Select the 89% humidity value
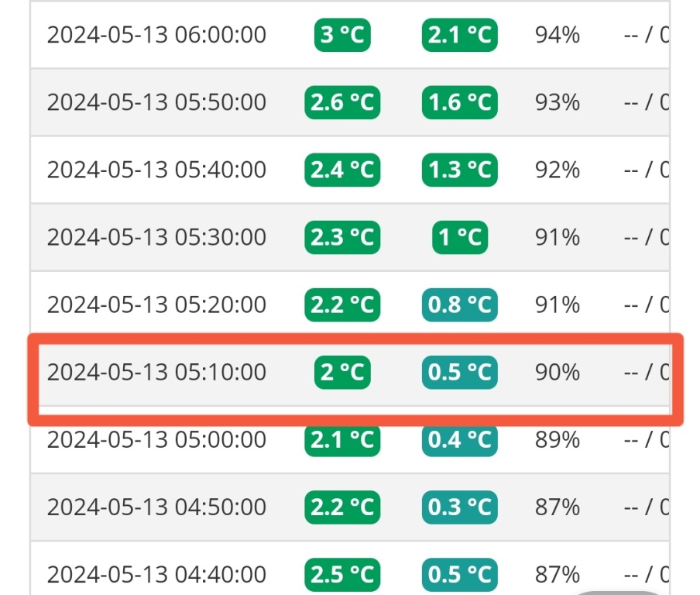 click(557, 439)
